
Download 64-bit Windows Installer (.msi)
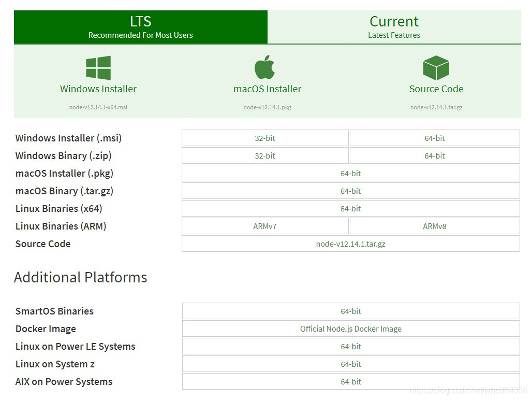click(x=435, y=138)
